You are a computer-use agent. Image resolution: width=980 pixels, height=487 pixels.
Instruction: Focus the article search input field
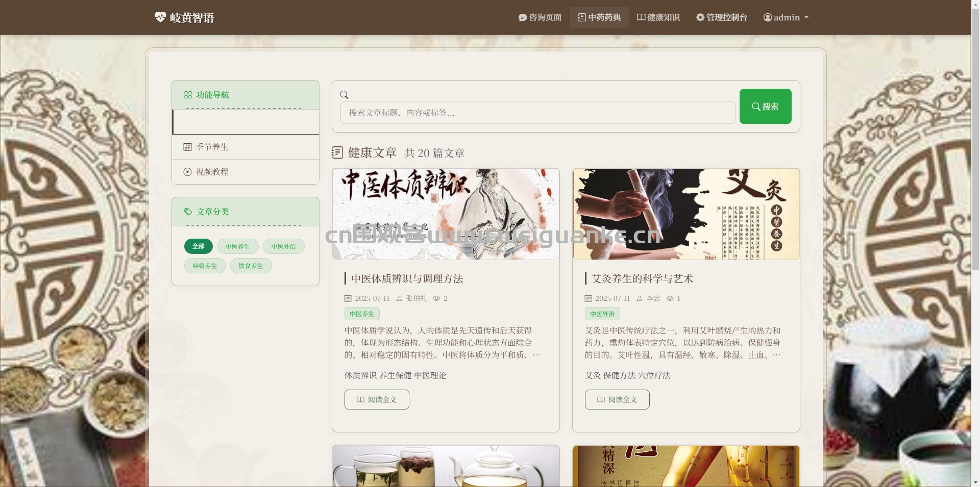[538, 112]
